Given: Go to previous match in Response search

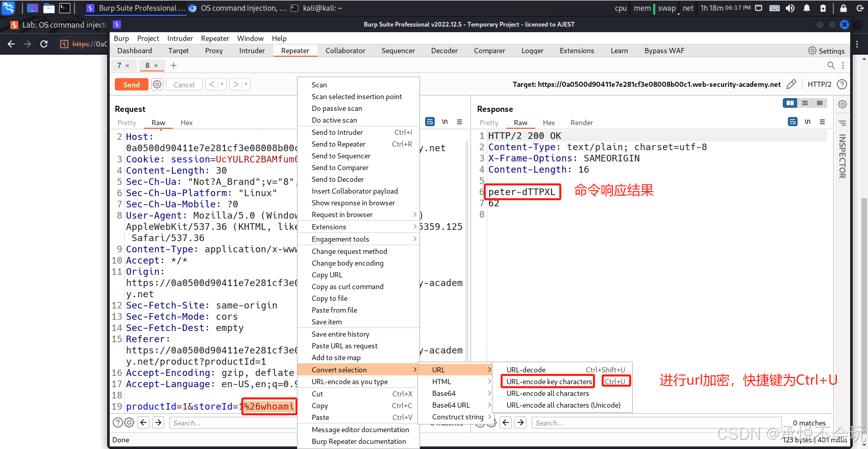Looking at the screenshot, I should [506, 422].
